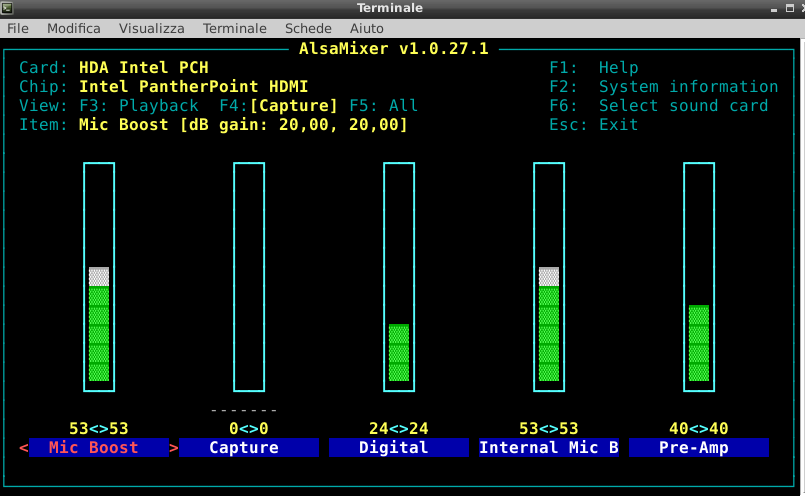
Task: Click the HDA Intel PCH card name
Action: [144, 68]
